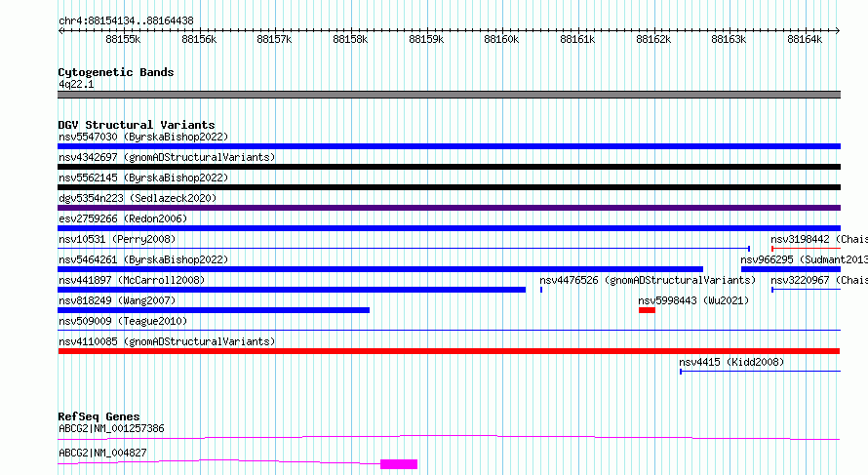
Task: Open nsv4110085 (gnomADStructuralVariants) label
Action: coord(167,341)
